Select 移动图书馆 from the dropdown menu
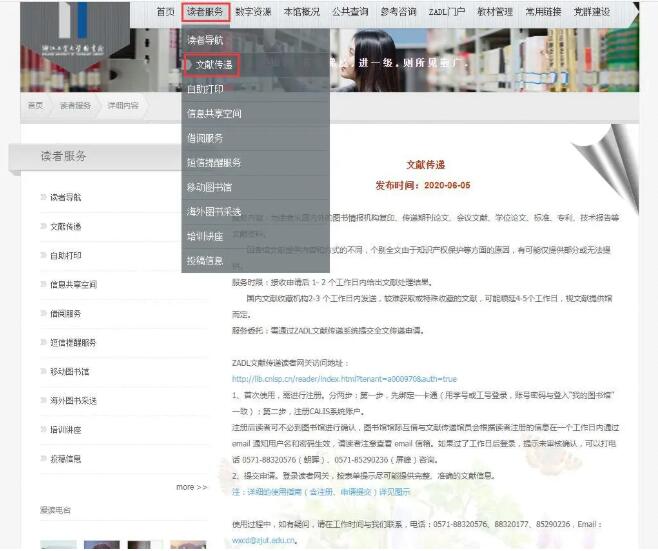The width and height of the screenshot is (658, 551). (209, 186)
